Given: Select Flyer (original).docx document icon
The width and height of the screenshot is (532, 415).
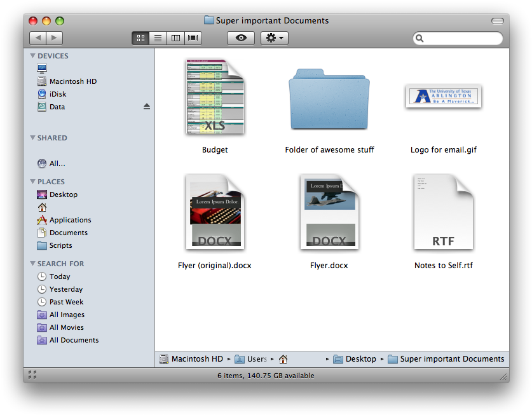Looking at the screenshot, I should 215,212.
